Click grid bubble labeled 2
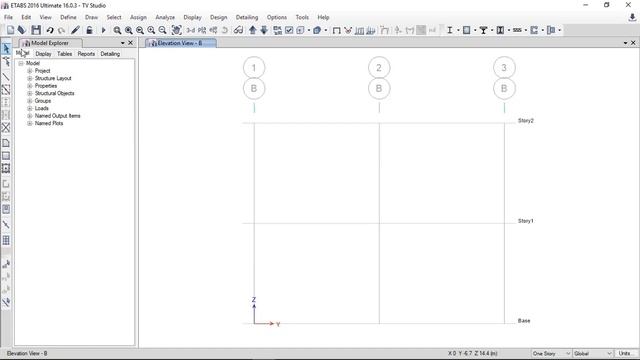The height and width of the screenshot is (360, 640). coord(379,68)
